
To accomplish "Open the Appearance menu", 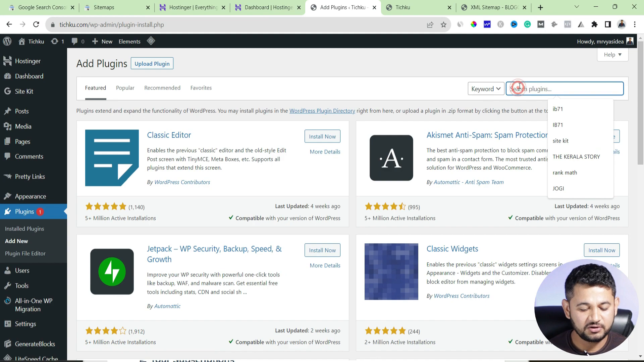I will (34, 196).
